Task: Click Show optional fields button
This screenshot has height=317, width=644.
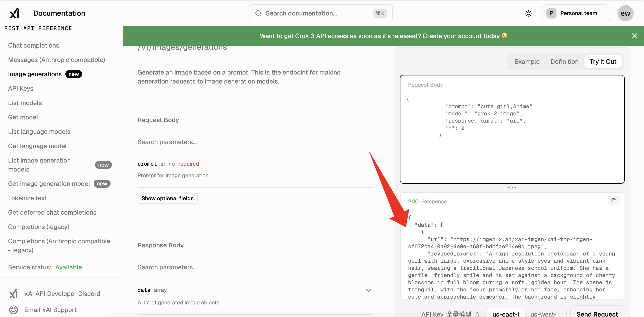Action: pos(167,198)
